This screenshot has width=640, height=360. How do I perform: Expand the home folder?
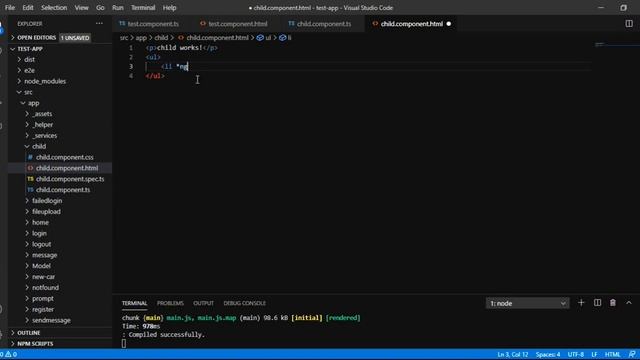[x=40, y=222]
